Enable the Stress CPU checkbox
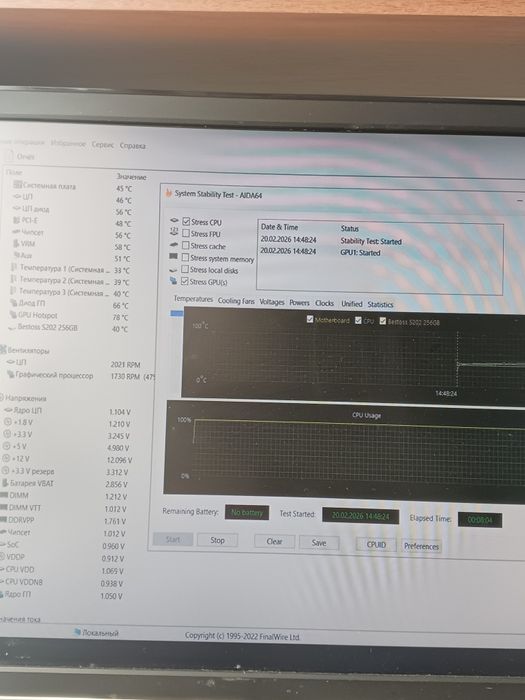 click(x=186, y=221)
